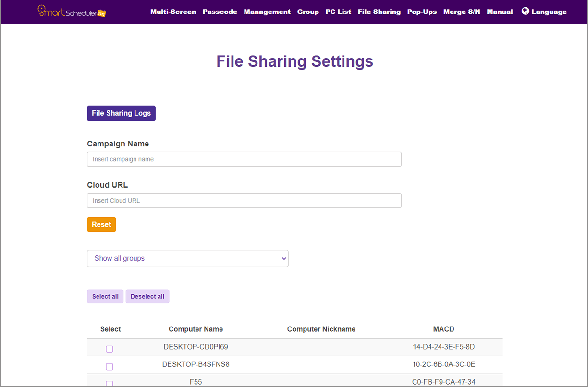The image size is (588, 387).
Task: Check the box for DESKTOP-CD0PI69
Action: (110, 349)
